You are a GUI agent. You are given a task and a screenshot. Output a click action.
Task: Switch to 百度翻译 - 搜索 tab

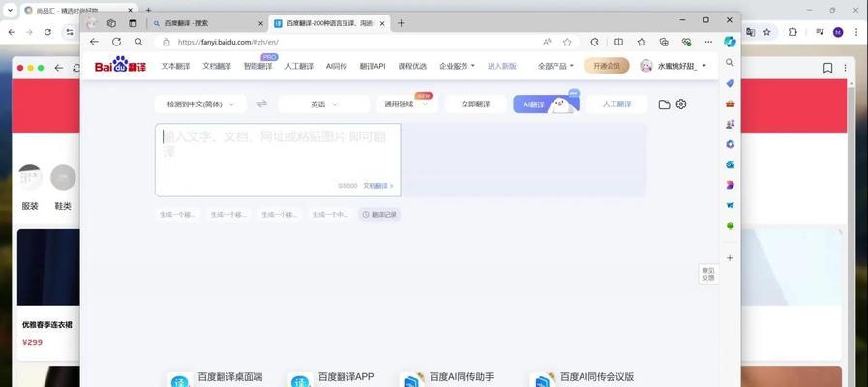(x=208, y=23)
